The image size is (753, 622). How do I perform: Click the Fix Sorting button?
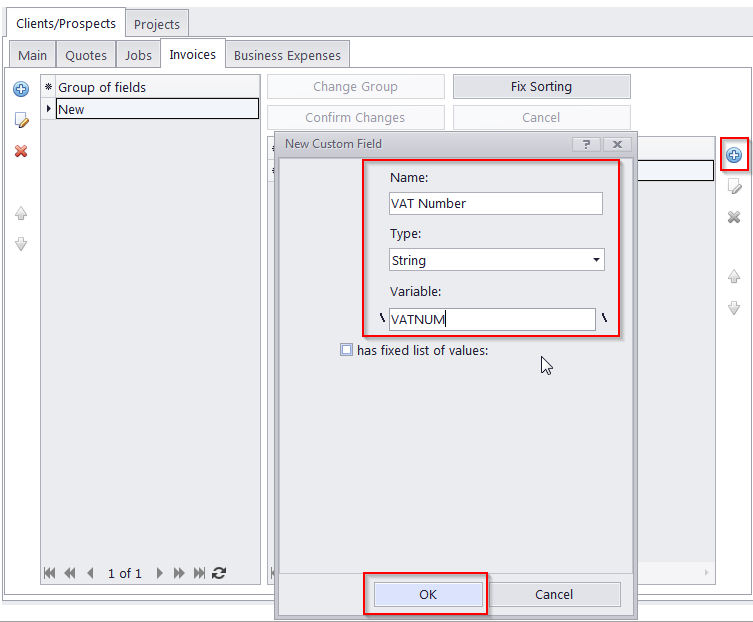click(x=541, y=87)
